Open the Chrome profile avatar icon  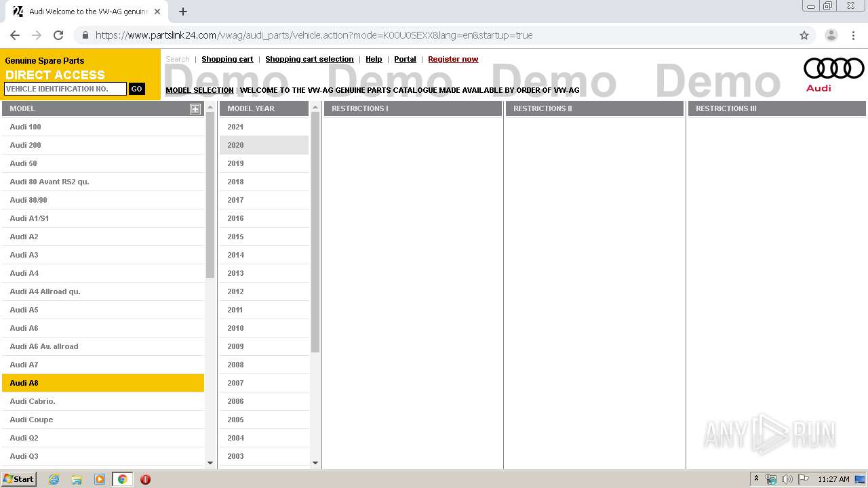click(831, 35)
